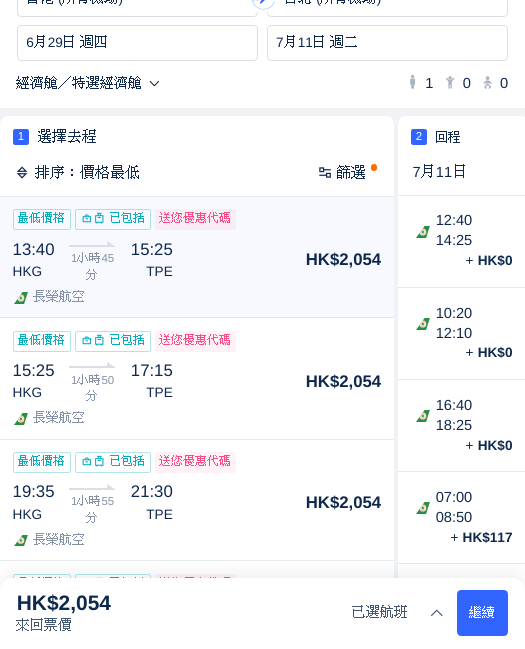Expand the 經濟艙/特選經濟艙 cabin class dropdown
This screenshot has height=649, width=525.
coord(87,83)
